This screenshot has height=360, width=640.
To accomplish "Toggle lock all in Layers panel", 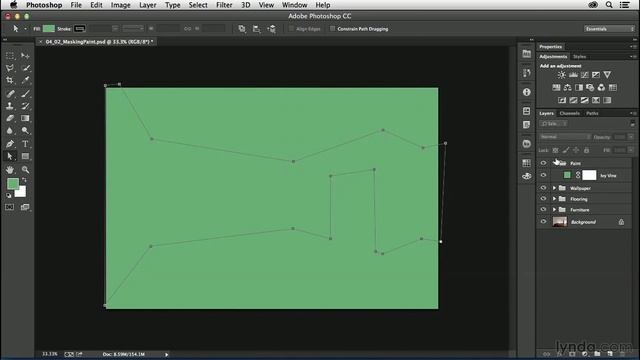I will 587,150.
